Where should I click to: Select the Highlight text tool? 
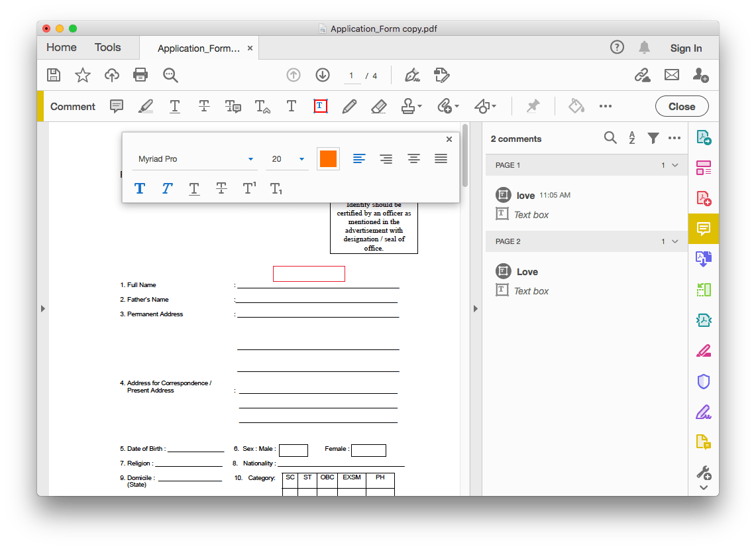click(146, 106)
